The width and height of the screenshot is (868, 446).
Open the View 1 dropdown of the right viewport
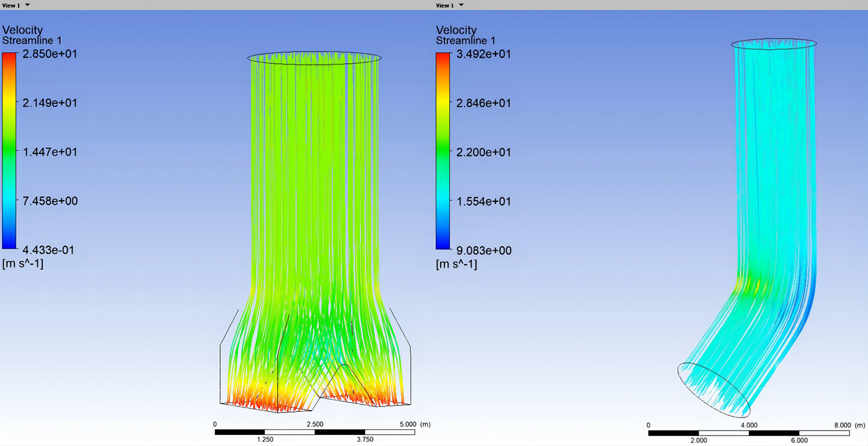461,5
